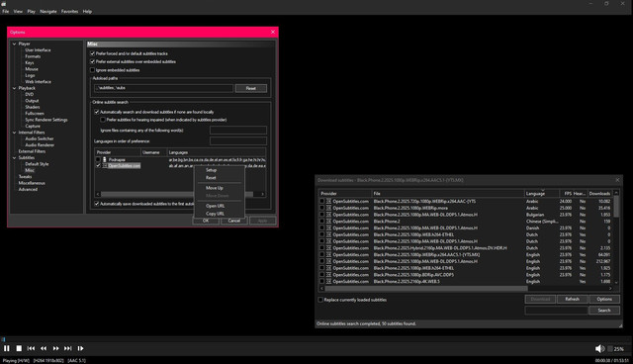
Task: Choose Move Up from the context menu
Action: pyautogui.click(x=220, y=188)
